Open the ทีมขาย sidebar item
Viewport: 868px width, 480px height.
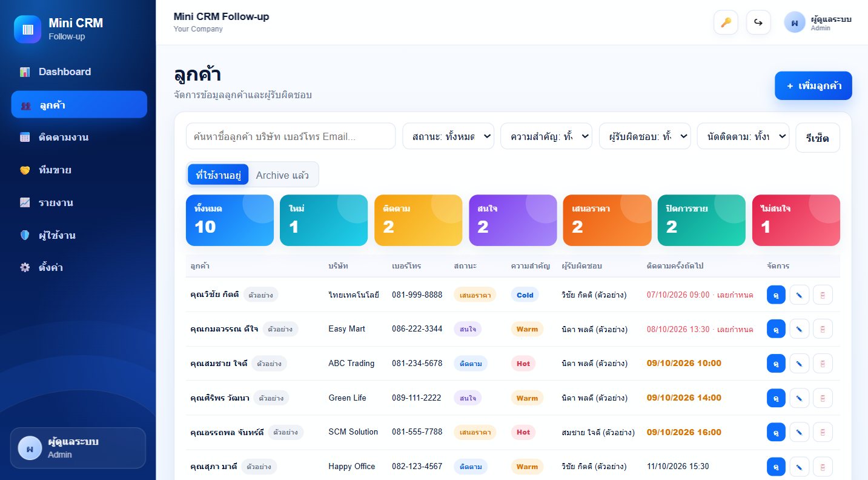pyautogui.click(x=79, y=170)
